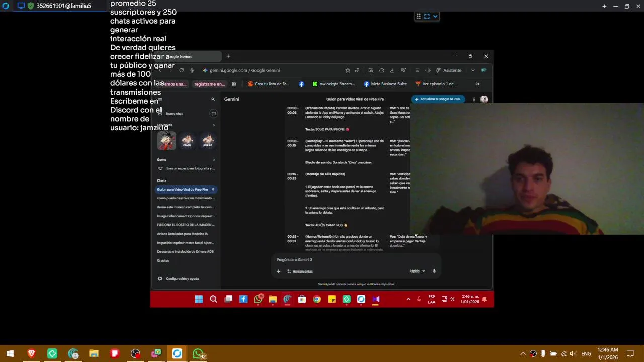This screenshot has width=644, height=362.
Task: Open the browser downloads icon
Action: click(x=392, y=70)
